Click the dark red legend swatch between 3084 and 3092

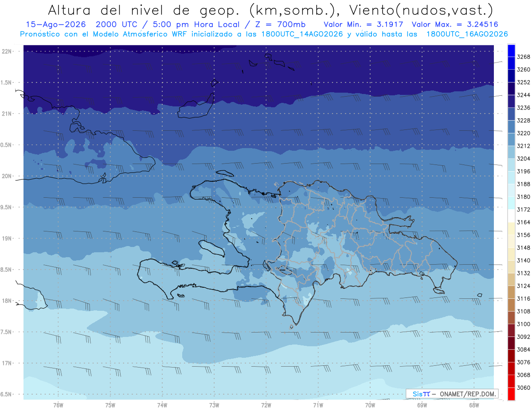click(x=511, y=343)
